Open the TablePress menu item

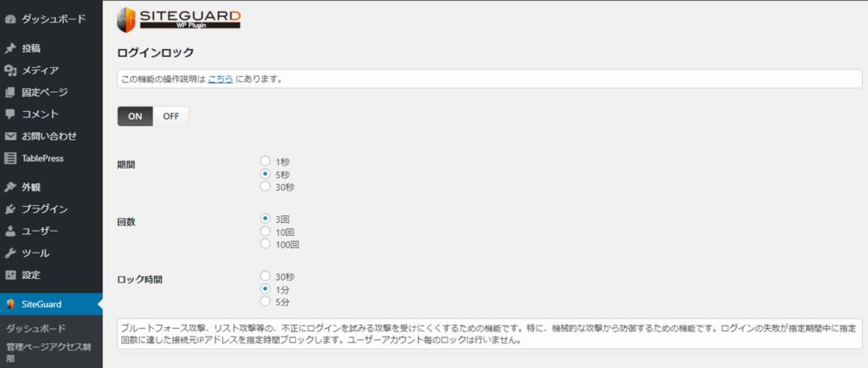pyautogui.click(x=51, y=159)
